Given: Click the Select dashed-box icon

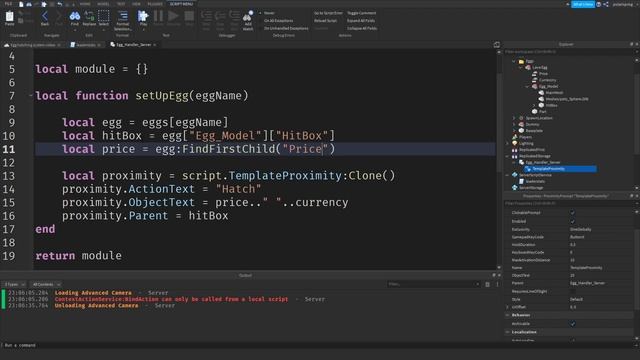Looking at the screenshot, I should [x=104, y=17].
